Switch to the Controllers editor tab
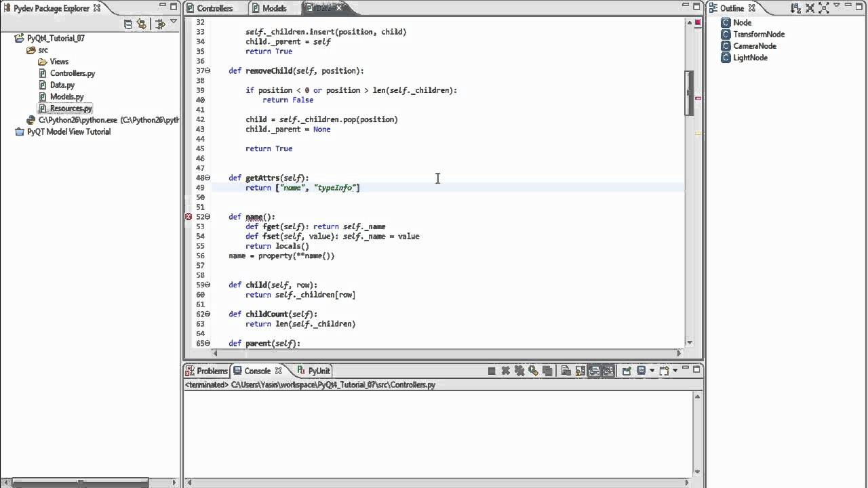 tap(214, 8)
